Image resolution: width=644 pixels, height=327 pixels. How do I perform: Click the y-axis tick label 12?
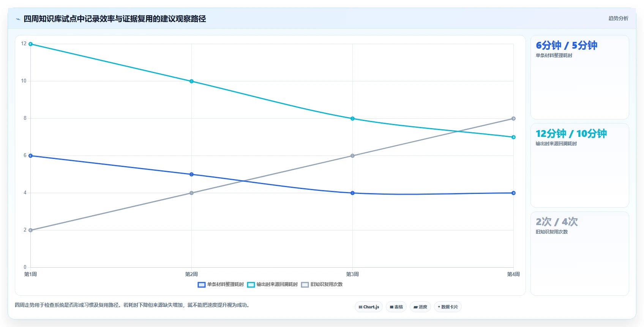pyautogui.click(x=24, y=44)
